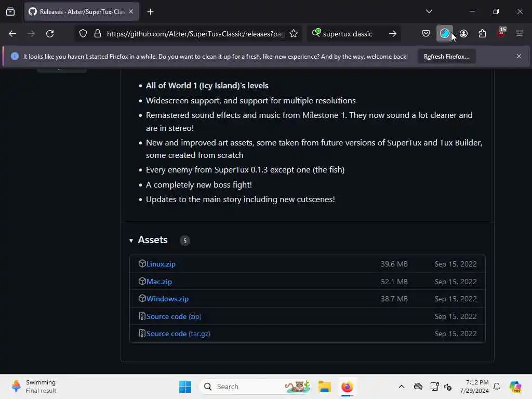
Task: Click the Windows.zip package icon
Action: click(x=142, y=299)
